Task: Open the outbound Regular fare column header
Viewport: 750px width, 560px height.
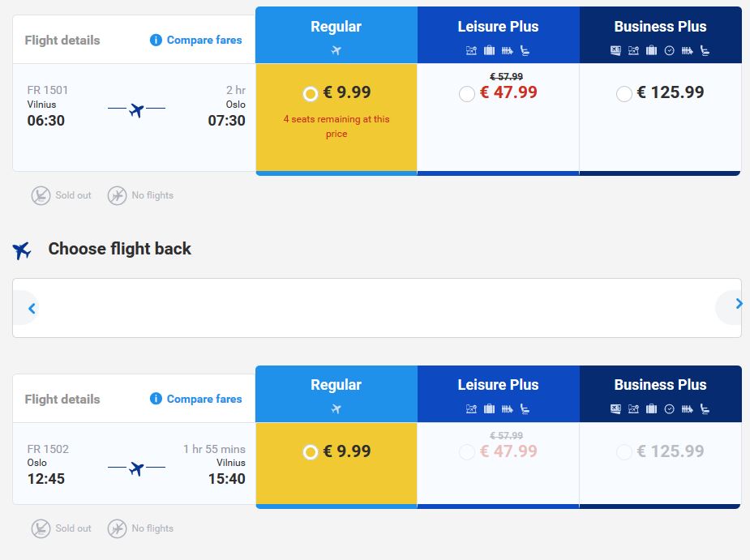Action: [x=336, y=35]
